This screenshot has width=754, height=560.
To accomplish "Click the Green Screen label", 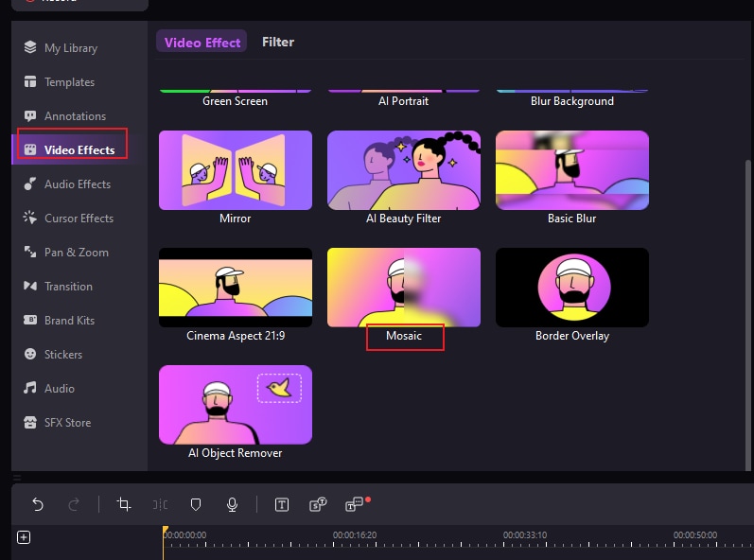I will 236,101.
